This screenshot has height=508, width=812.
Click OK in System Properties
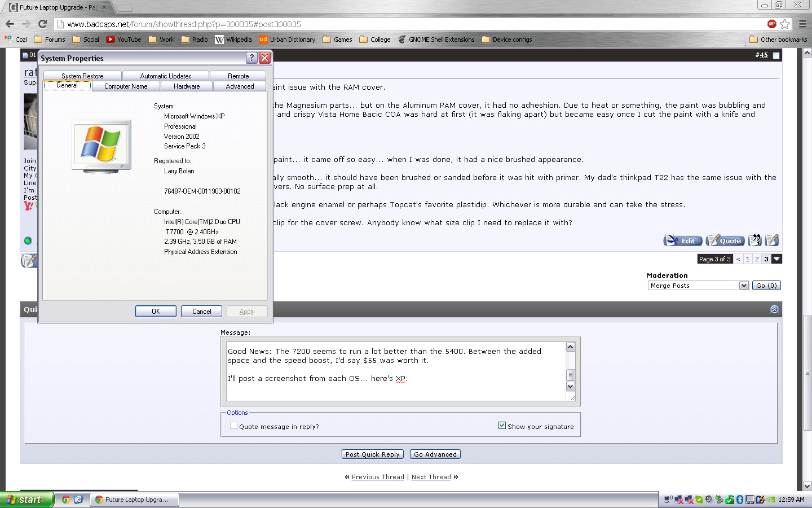tap(156, 312)
